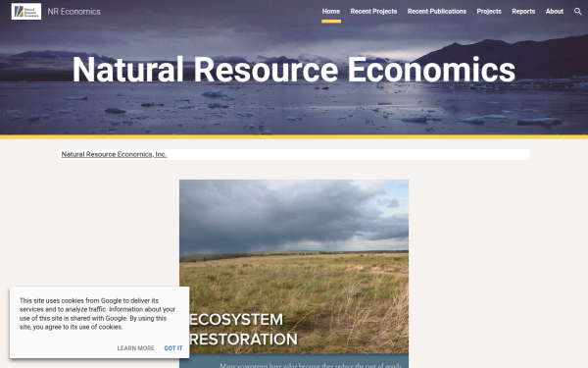Screen dimensions: 588x368
Task: Click the 'ECOSYSTEM RESTORATION' caption text
Action: [243, 330]
